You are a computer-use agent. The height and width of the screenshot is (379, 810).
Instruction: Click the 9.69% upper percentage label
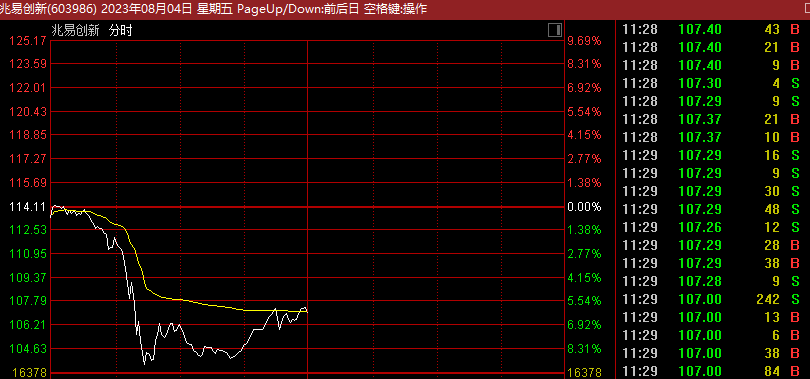(584, 40)
